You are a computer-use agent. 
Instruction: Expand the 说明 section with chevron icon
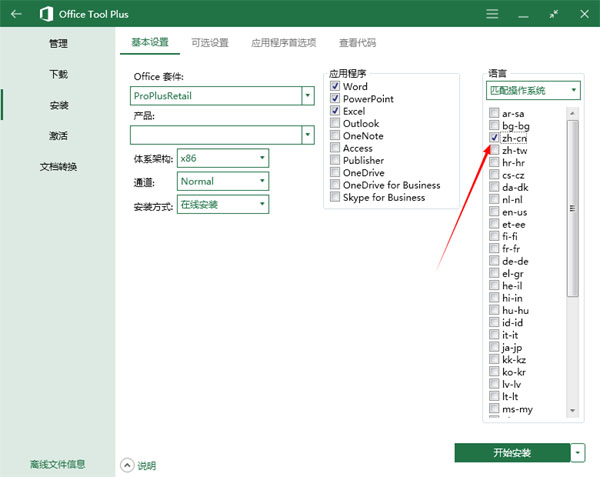coord(127,465)
